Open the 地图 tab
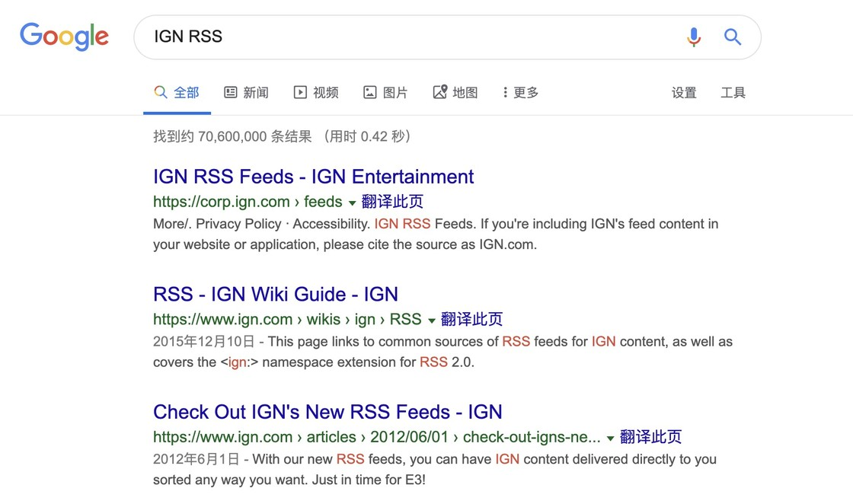Image resolution: width=853 pixels, height=504 pixels. pos(455,92)
